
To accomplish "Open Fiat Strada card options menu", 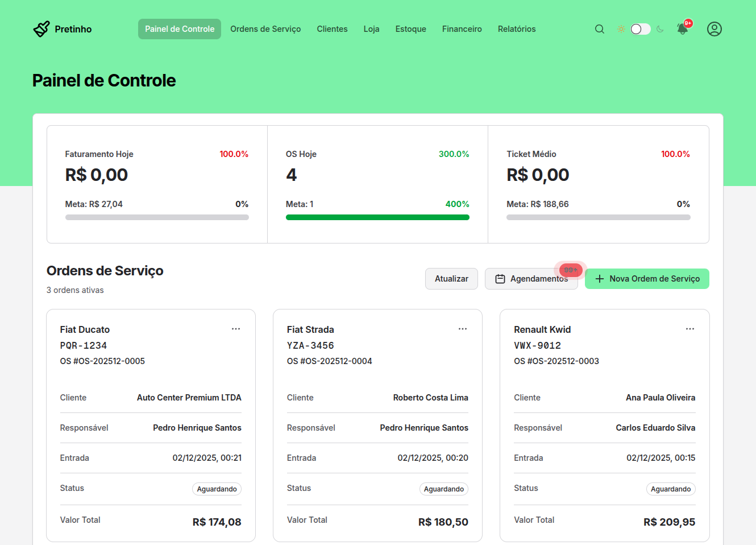I will (x=463, y=329).
